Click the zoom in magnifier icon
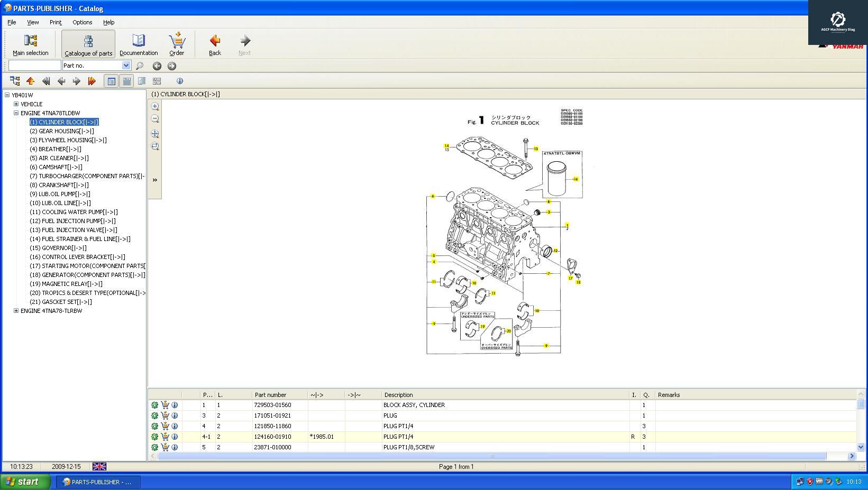 155,107
